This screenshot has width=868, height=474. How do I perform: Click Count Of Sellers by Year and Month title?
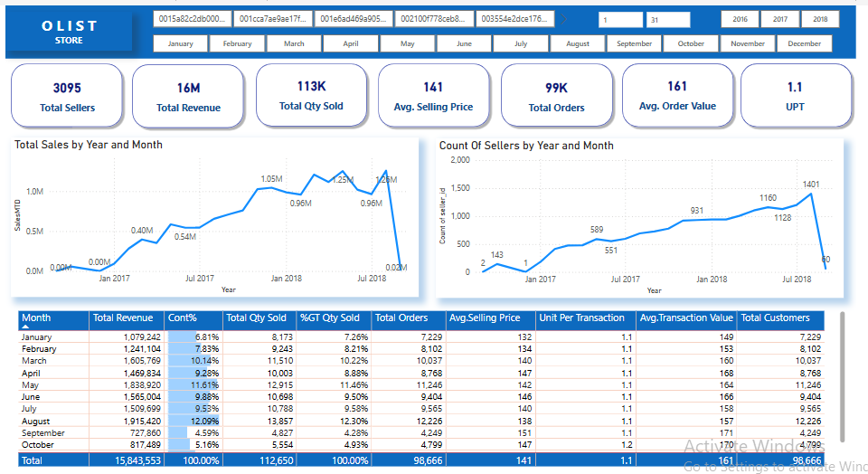pos(526,146)
